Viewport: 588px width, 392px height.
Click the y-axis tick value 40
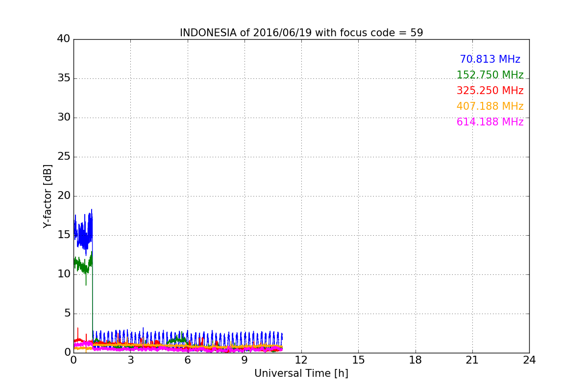[63, 39]
